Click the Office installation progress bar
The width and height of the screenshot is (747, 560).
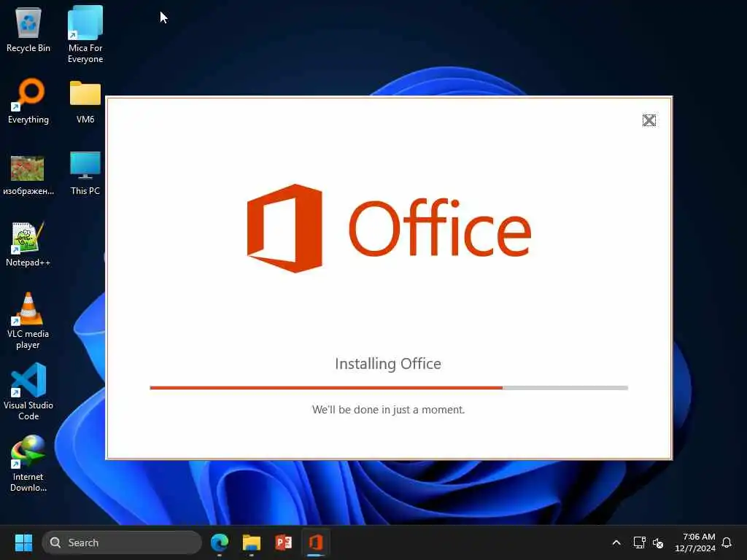(389, 388)
